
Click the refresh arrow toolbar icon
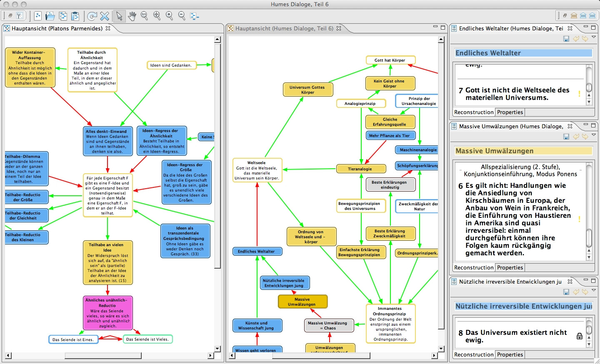(x=92, y=16)
